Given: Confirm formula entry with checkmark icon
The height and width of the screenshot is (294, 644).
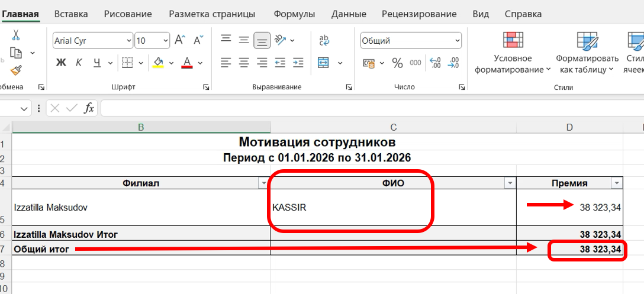Looking at the screenshot, I should tap(72, 108).
